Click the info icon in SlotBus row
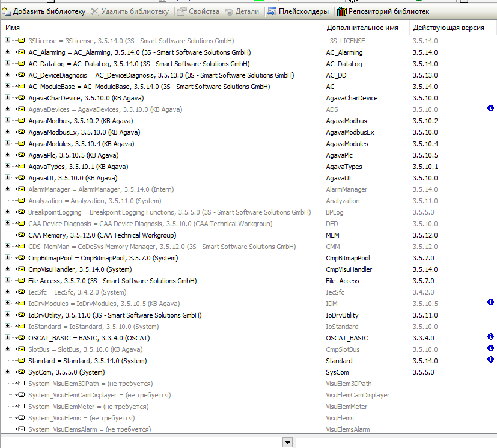This screenshot has height=448, width=497. pos(490,348)
